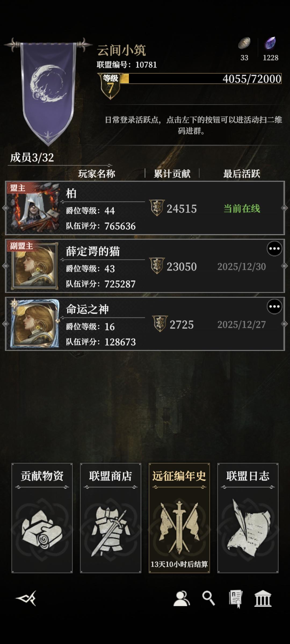Open options menu for 命运之神
This screenshot has width=290, height=644.
pyautogui.click(x=274, y=306)
